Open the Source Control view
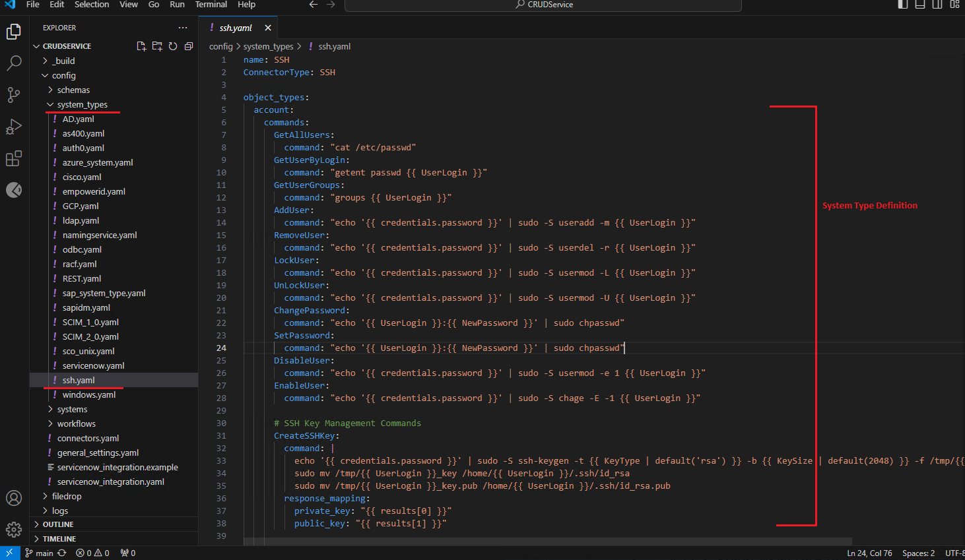Viewport: 965px width, 560px height. (x=14, y=94)
